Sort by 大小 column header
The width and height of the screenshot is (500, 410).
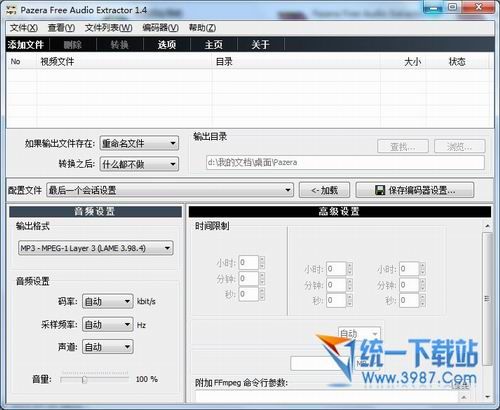[x=403, y=62]
